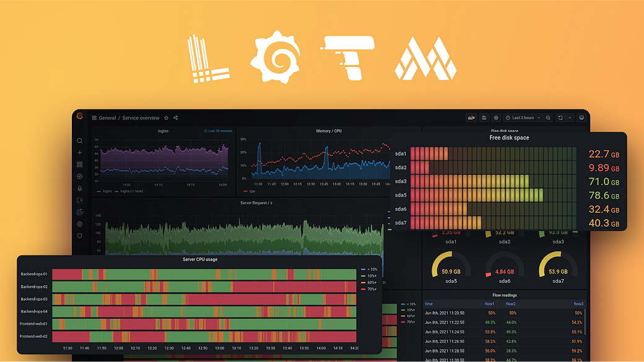Open the Create (+) sidebar menu

point(79,152)
